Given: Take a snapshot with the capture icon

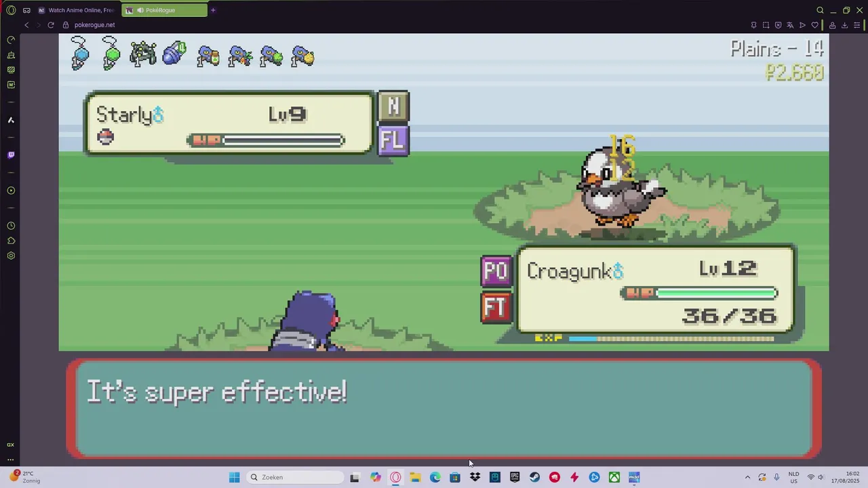Looking at the screenshot, I should coord(766,25).
